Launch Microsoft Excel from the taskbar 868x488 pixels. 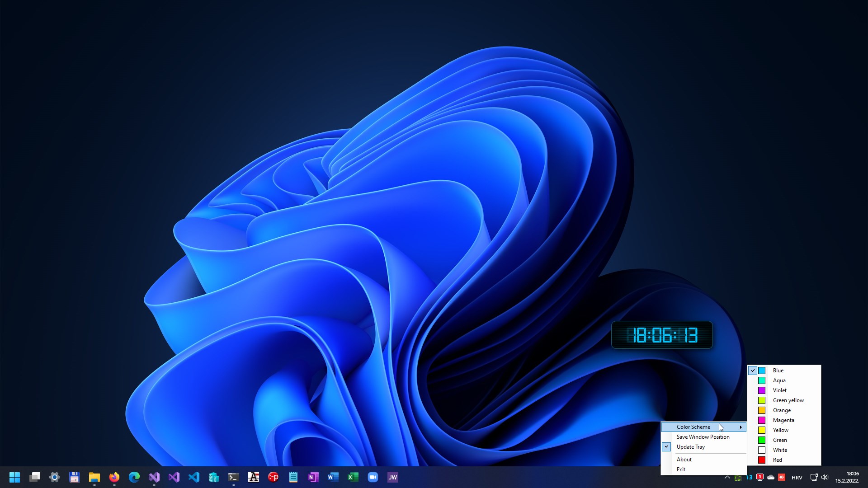(x=353, y=477)
